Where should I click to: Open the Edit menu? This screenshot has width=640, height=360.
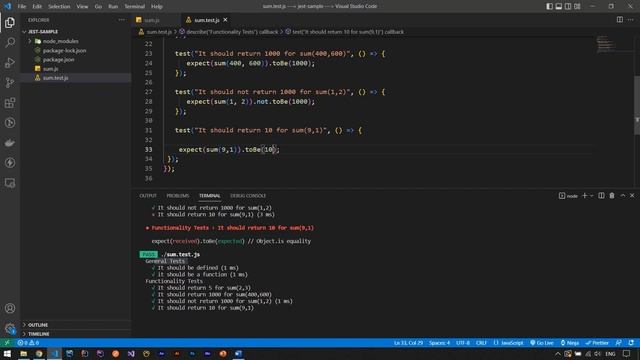37,6
